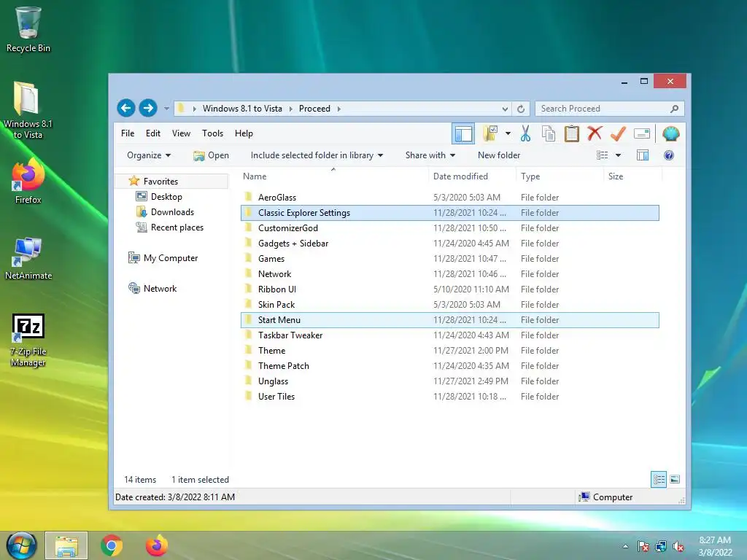Open the Organize dropdown
This screenshot has width=747, height=560.
pos(149,155)
